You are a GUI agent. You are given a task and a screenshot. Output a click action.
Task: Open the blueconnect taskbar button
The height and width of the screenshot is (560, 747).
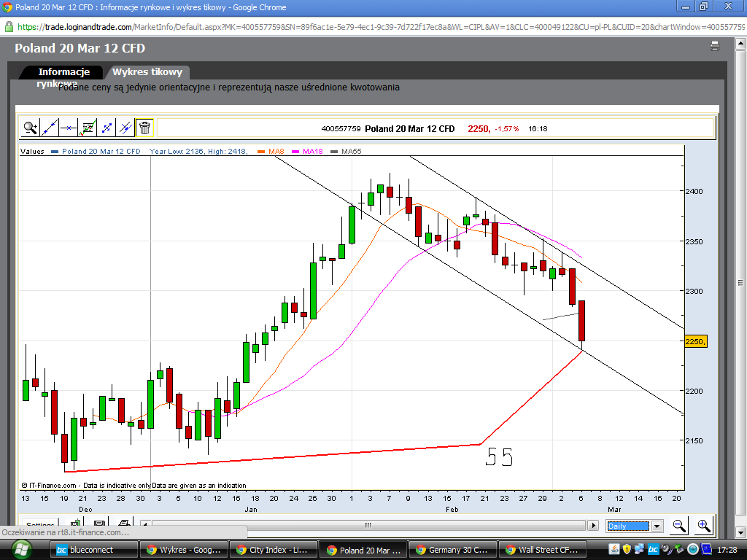point(94,550)
